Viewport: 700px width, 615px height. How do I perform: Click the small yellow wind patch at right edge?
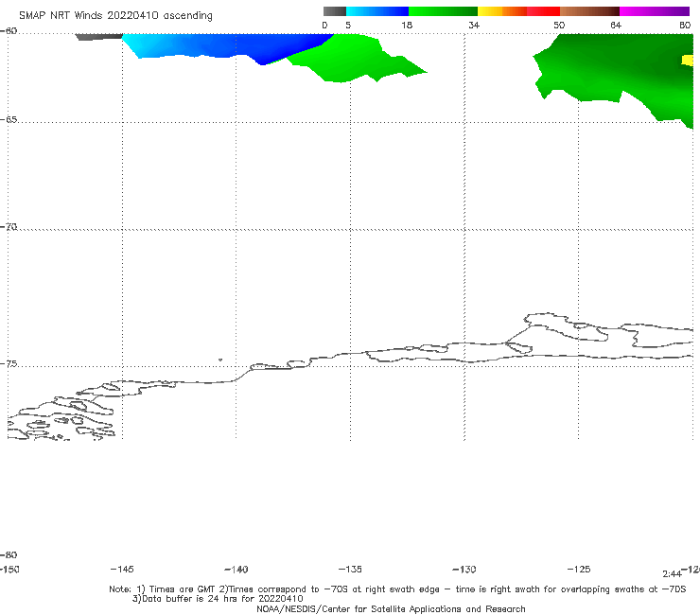688,61
